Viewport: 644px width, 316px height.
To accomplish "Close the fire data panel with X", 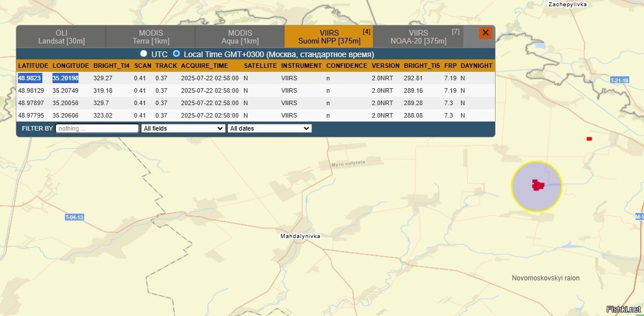I will [485, 33].
